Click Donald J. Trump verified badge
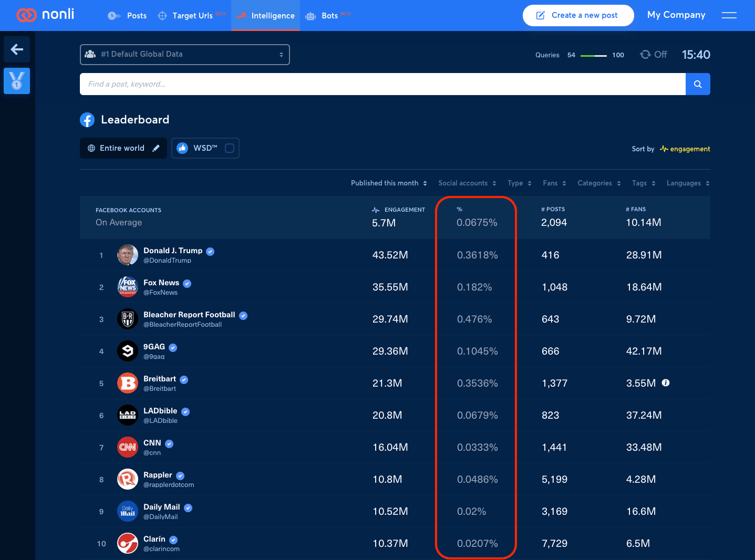 click(210, 251)
